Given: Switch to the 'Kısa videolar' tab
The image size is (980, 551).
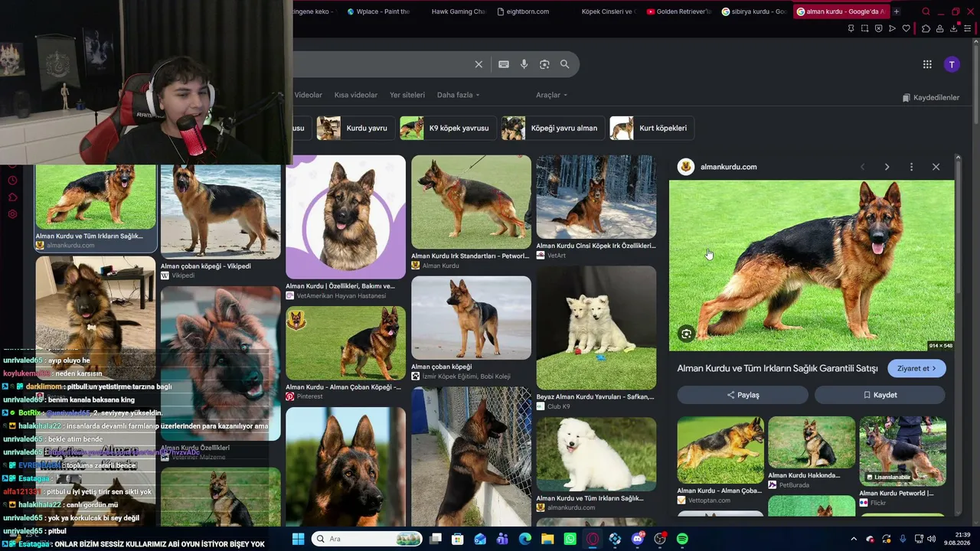Looking at the screenshot, I should pos(356,95).
